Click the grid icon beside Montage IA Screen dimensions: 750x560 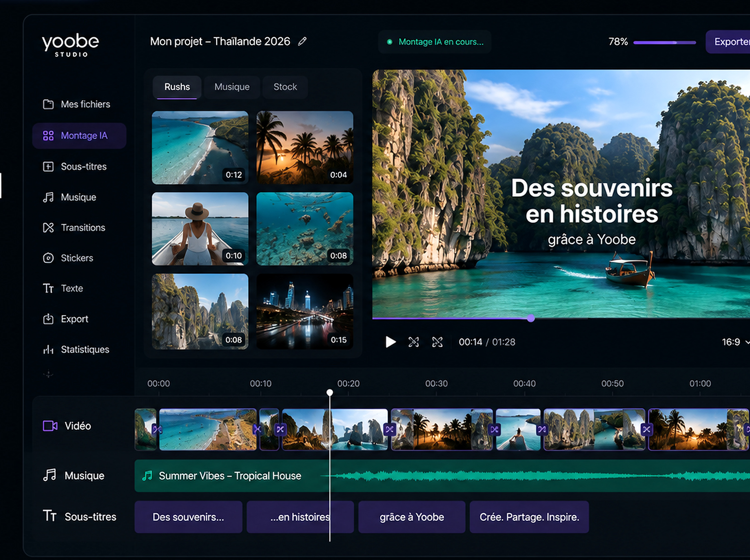(48, 135)
